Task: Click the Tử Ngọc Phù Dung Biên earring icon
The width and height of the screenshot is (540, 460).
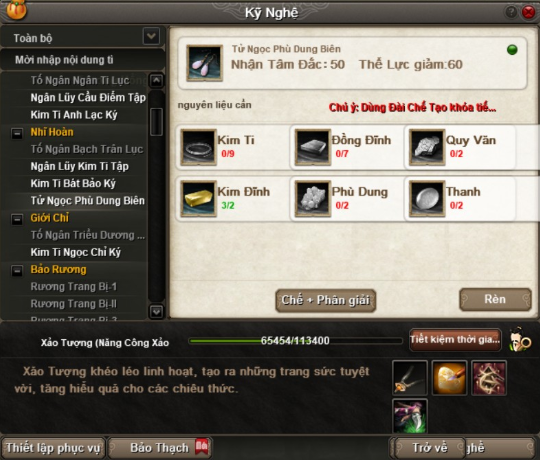Action: 204,63
